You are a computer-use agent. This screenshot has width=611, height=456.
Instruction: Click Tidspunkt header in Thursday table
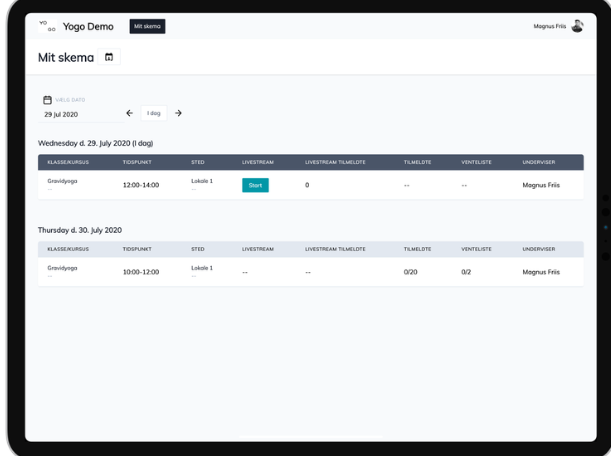click(x=137, y=249)
